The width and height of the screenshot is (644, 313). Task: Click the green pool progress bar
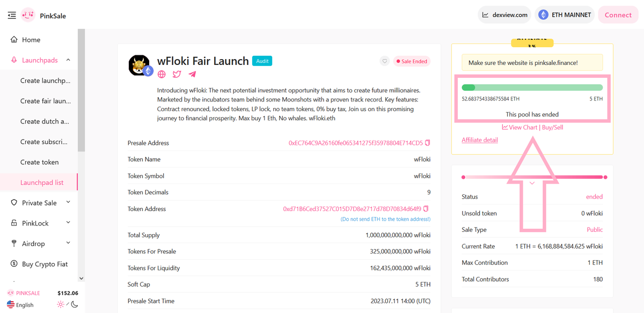tap(532, 88)
